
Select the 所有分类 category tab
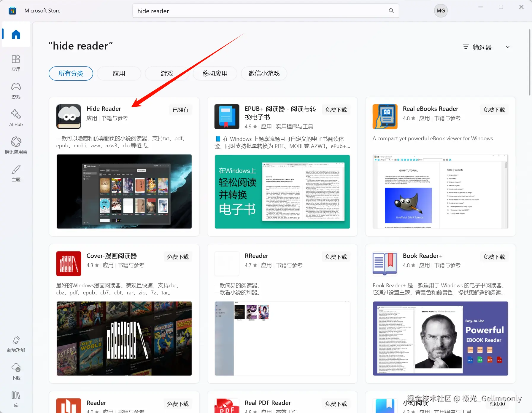tap(71, 73)
